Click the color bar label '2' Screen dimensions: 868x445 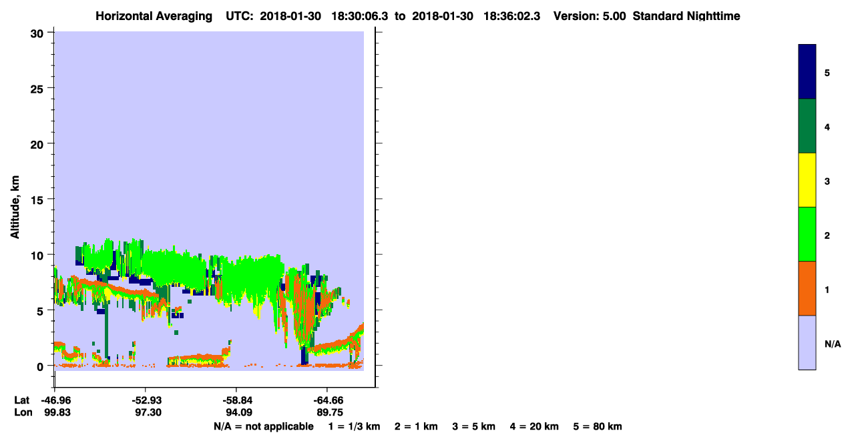pos(827,235)
